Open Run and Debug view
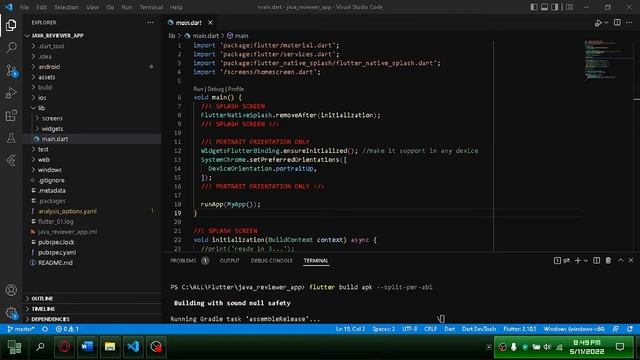640x360 pixels. click(x=11, y=93)
